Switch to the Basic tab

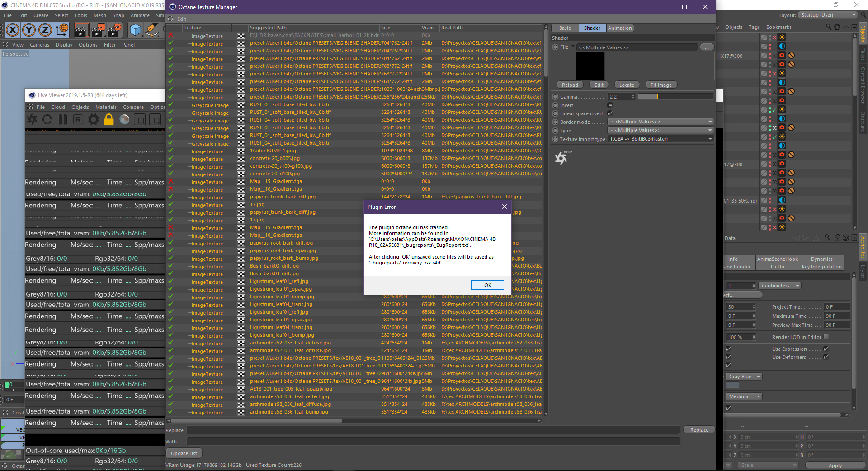pos(565,28)
